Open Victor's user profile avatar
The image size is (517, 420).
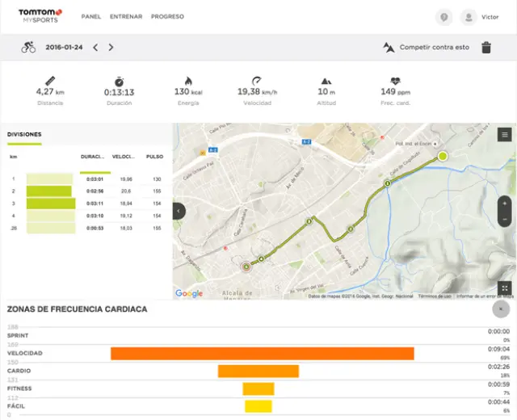(468, 17)
